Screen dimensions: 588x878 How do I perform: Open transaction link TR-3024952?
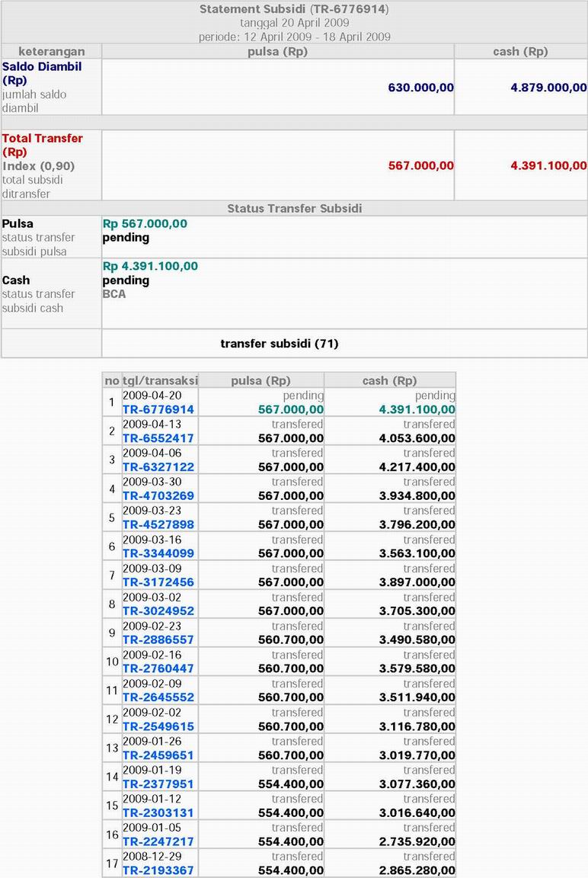tap(158, 611)
